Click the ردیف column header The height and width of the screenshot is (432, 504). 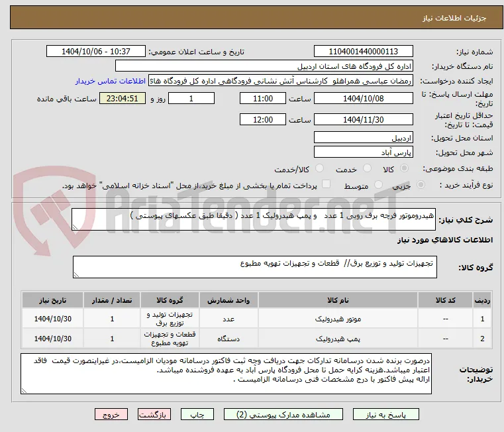482,300
